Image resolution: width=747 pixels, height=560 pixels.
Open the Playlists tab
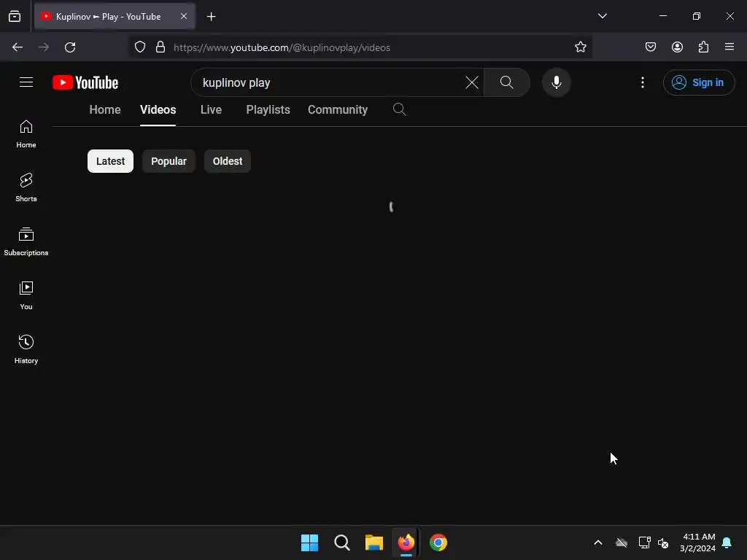click(268, 110)
